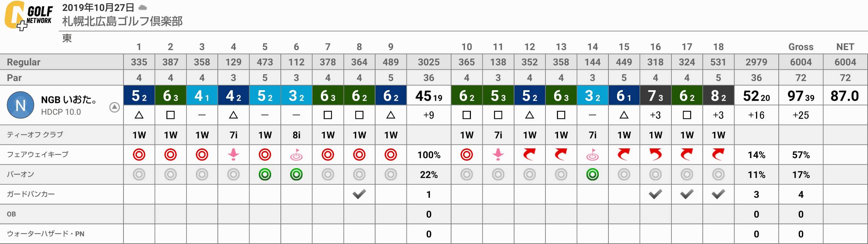The height and width of the screenshot is (244, 868).
Task: Toggle hole 17 guard bunker checkmark
Action: [x=687, y=194]
